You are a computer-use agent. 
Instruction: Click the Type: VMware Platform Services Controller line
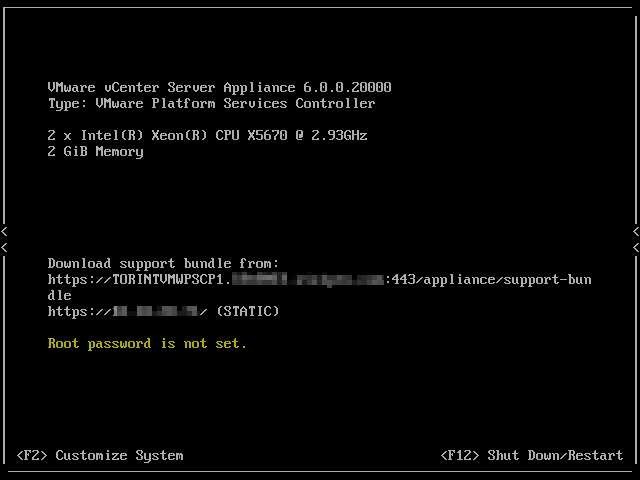(211, 104)
